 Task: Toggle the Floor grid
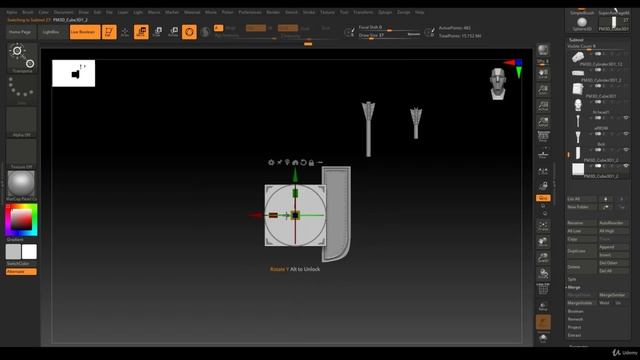543,154
